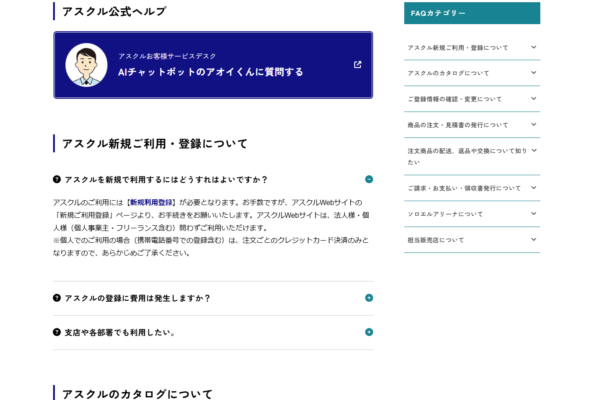Expand FAQ category 'アスクル新規ご利用・登録について' chevron
Viewport: 600px width, 400px height.
(533, 47)
